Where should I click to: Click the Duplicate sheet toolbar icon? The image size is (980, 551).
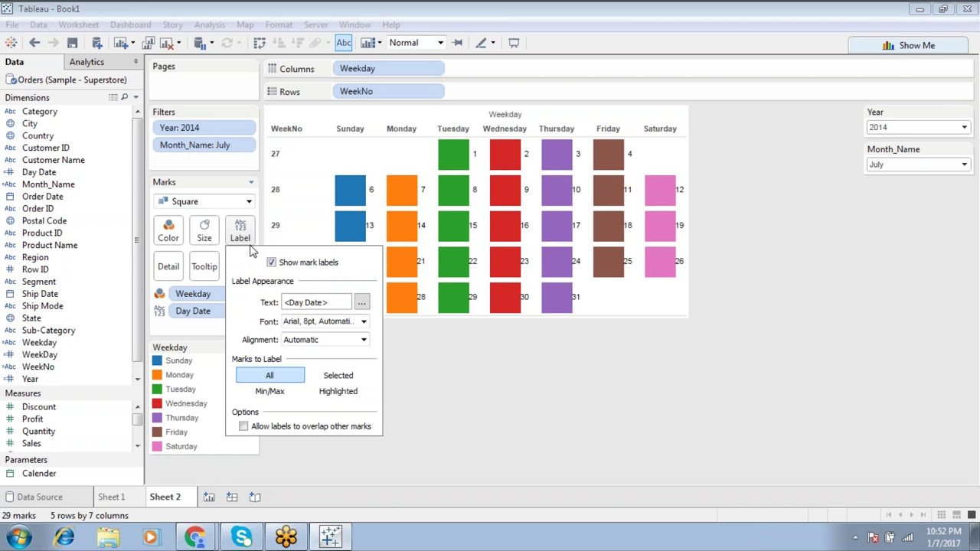(x=148, y=43)
